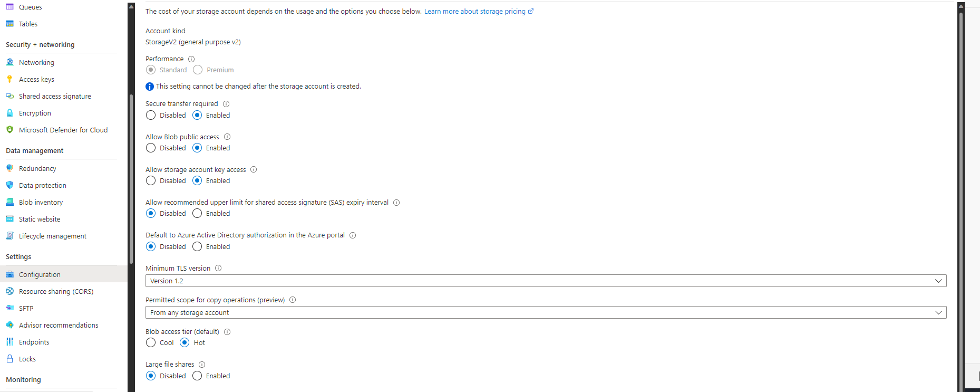Click Learn more about storage pricing
Image resolution: width=980 pixels, height=392 pixels.
[x=475, y=11]
